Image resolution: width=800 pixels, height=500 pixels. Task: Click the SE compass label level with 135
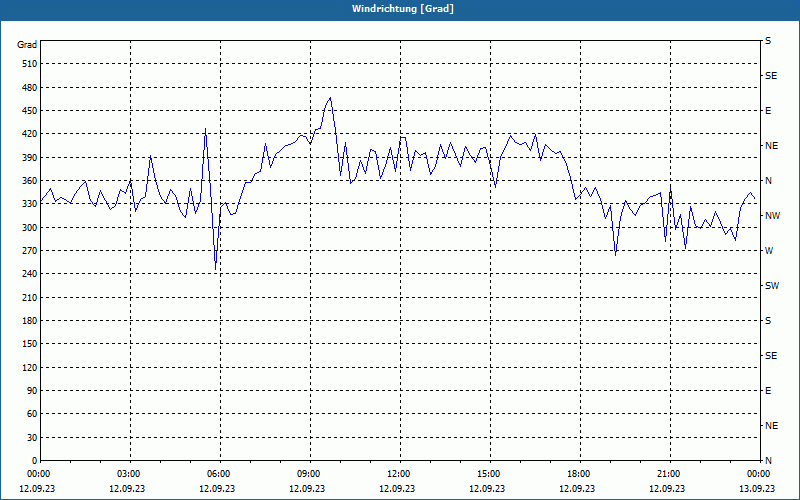771,356
